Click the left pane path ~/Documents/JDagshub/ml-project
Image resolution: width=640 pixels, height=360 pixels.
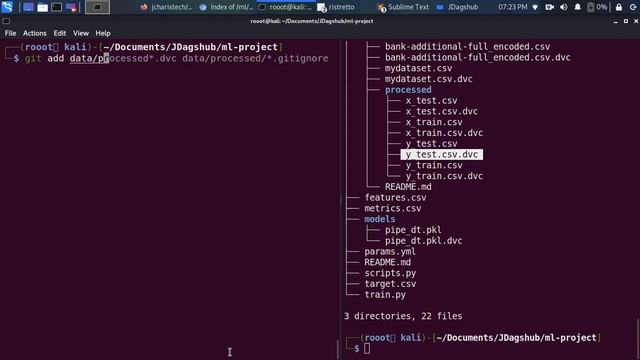point(191,47)
